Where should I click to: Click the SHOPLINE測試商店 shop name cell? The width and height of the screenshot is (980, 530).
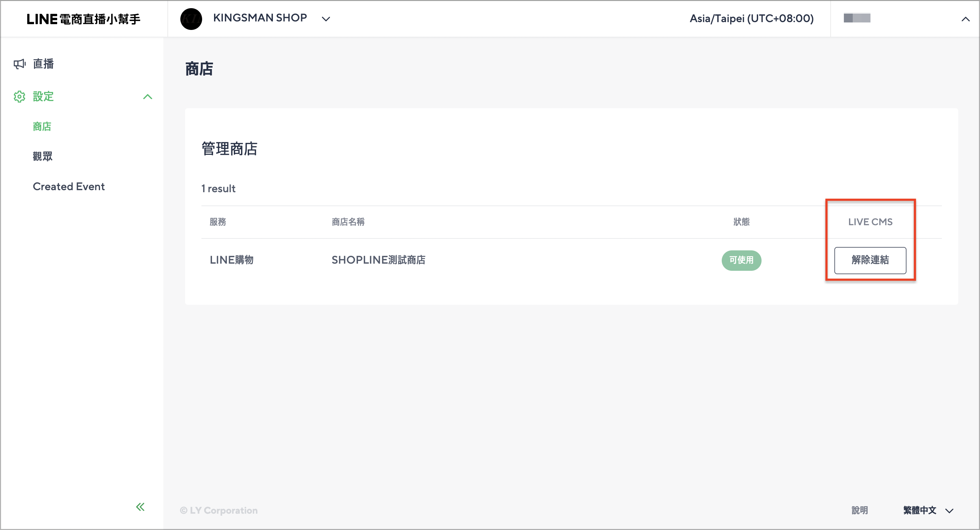378,260
